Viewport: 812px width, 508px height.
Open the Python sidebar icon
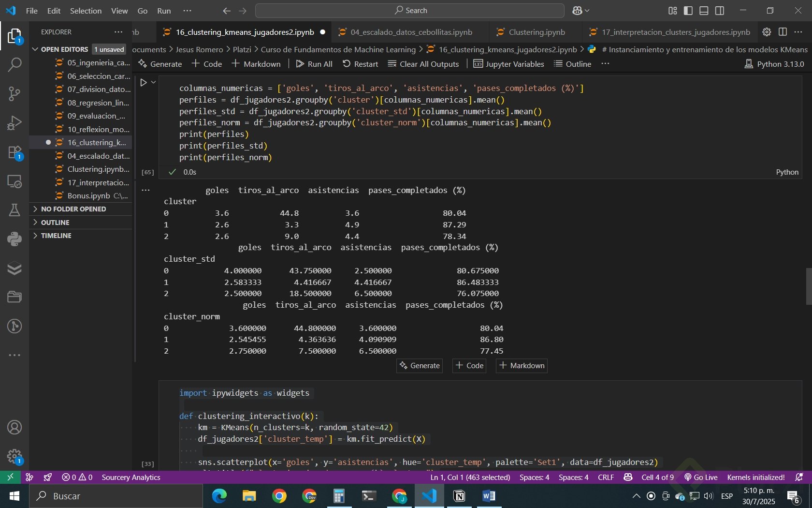click(x=14, y=239)
